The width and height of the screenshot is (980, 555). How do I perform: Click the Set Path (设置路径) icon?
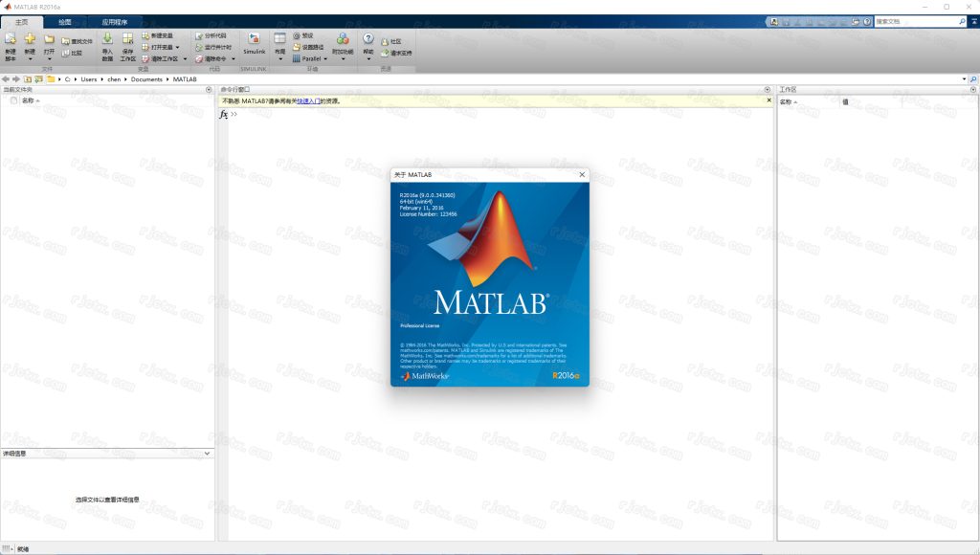[x=297, y=47]
